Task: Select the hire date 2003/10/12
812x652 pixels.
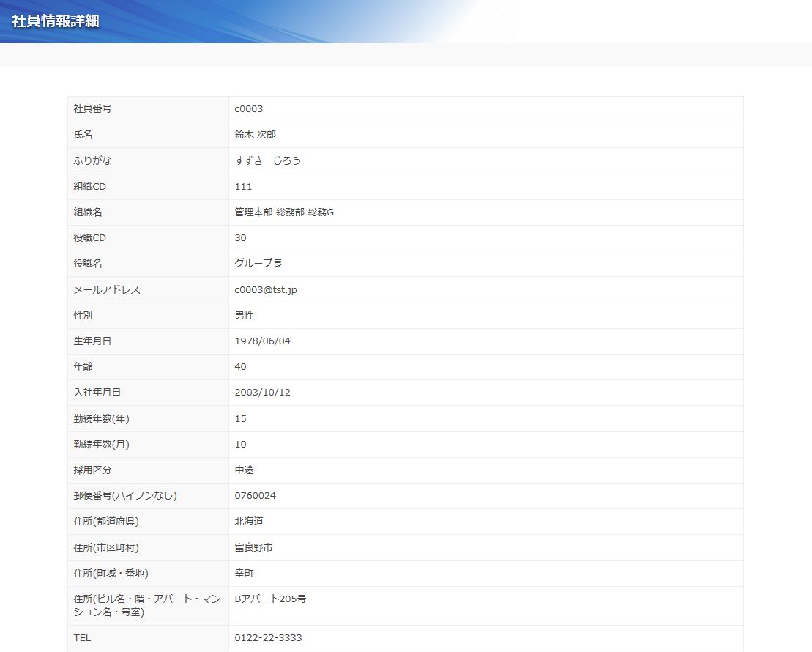Action: point(262,393)
